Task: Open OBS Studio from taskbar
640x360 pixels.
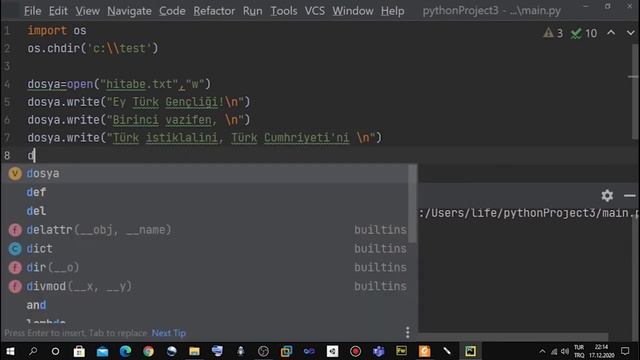Action: point(263,351)
